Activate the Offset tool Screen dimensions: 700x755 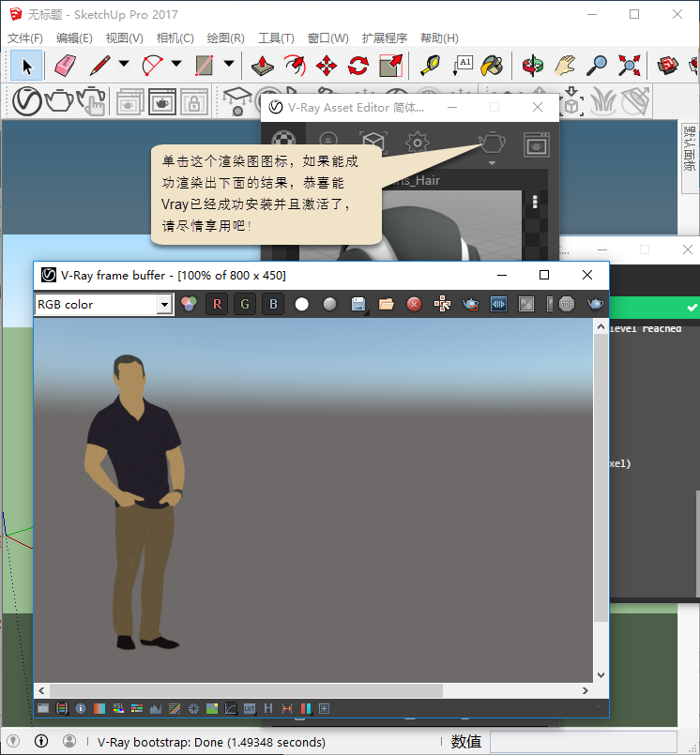[x=295, y=66]
